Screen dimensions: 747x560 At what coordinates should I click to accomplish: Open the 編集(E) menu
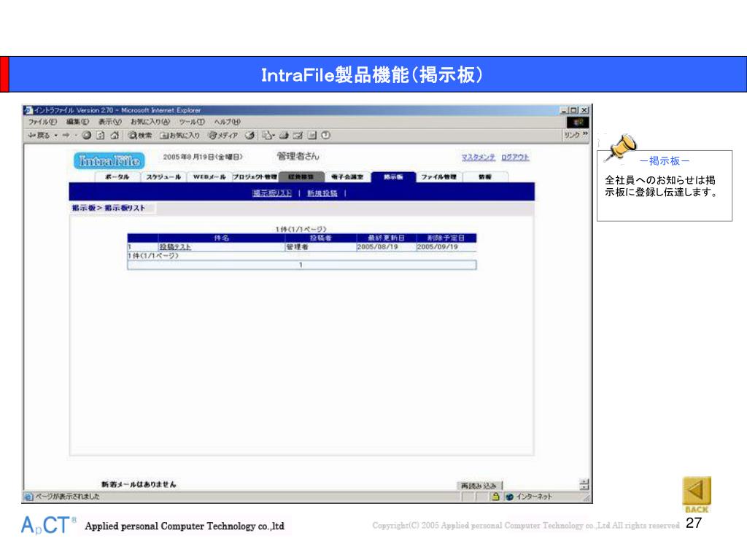click(x=77, y=122)
